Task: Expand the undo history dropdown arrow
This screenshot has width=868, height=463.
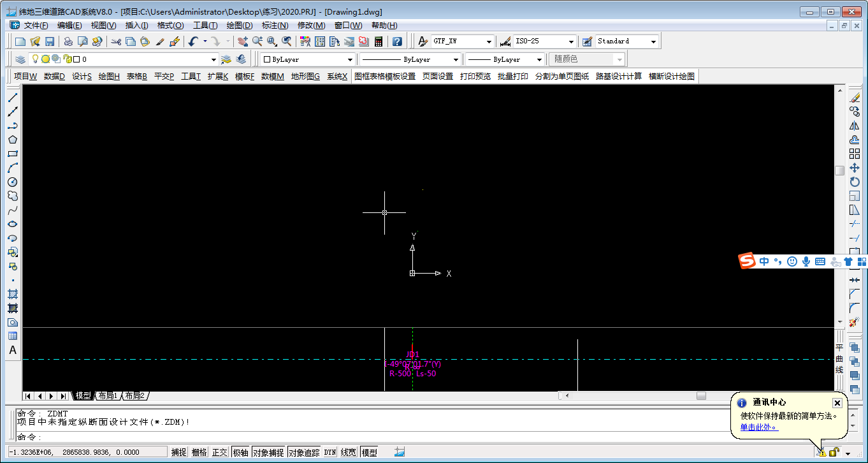Action: pyautogui.click(x=205, y=41)
